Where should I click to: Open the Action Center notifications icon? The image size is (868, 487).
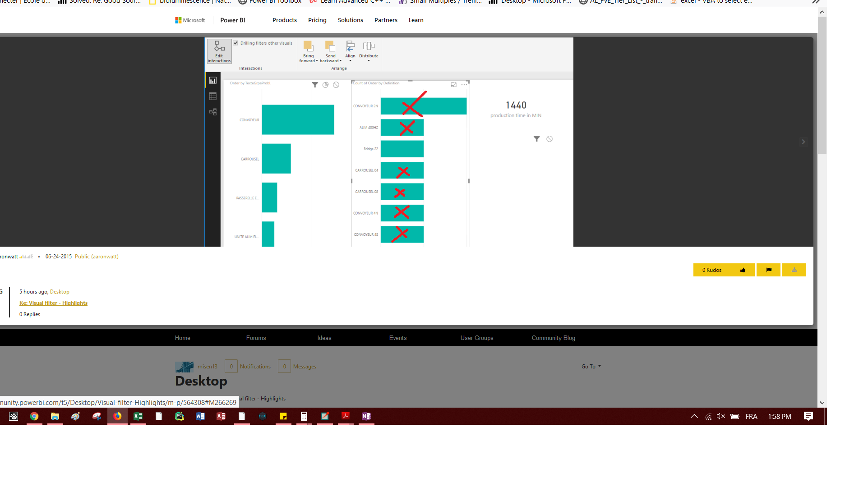point(808,416)
